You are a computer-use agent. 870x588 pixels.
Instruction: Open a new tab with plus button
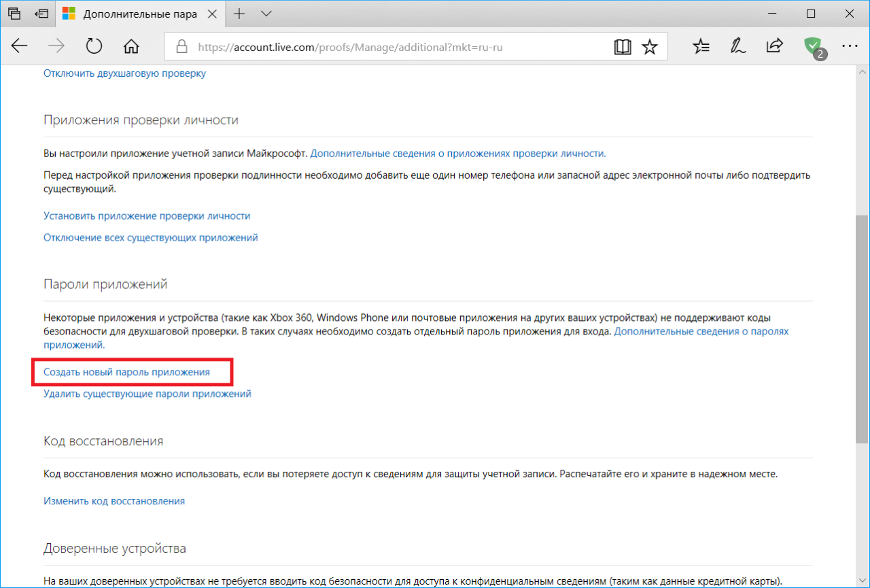pos(240,14)
